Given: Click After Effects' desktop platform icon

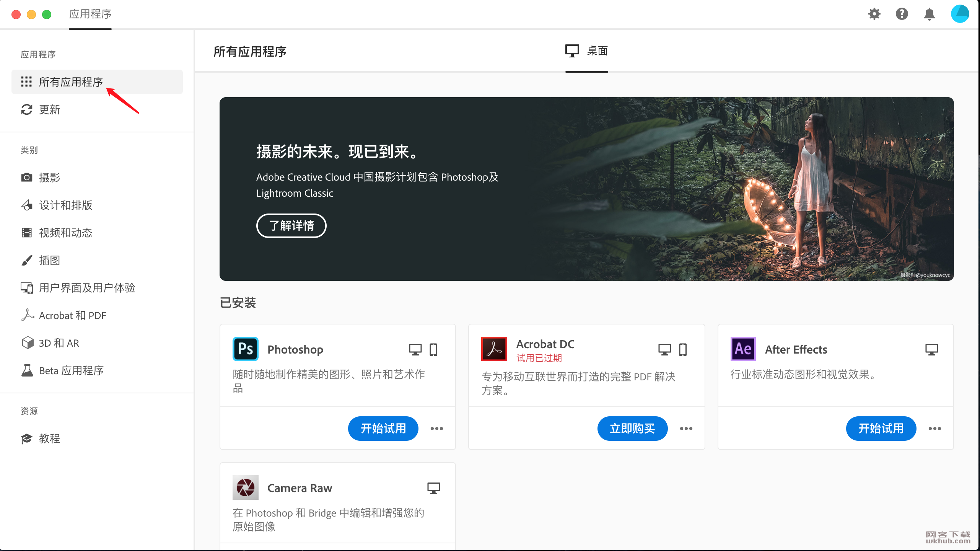Looking at the screenshot, I should (x=931, y=349).
